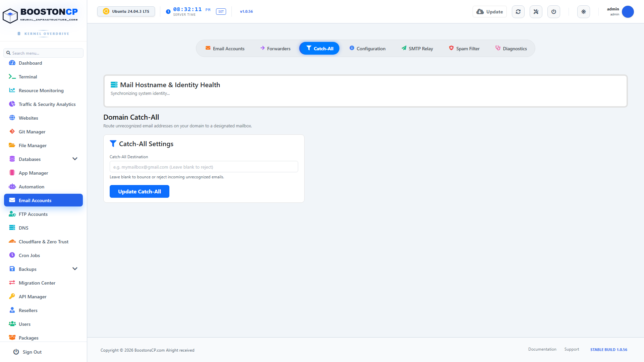
Task: Open DNS in the sidebar
Action: (43, 228)
